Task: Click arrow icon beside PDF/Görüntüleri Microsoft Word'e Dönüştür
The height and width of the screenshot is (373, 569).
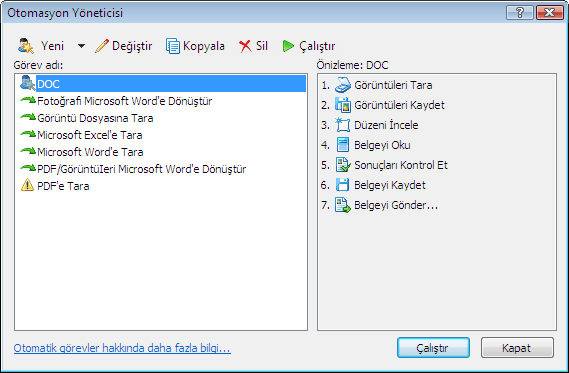Action: point(28,168)
